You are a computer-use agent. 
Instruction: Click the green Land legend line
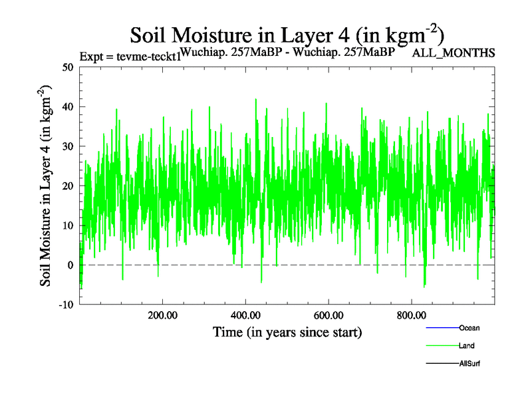[x=442, y=346]
